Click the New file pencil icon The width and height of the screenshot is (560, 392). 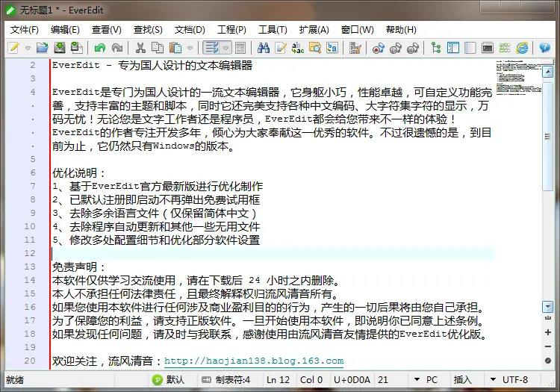pyautogui.click(x=13, y=48)
